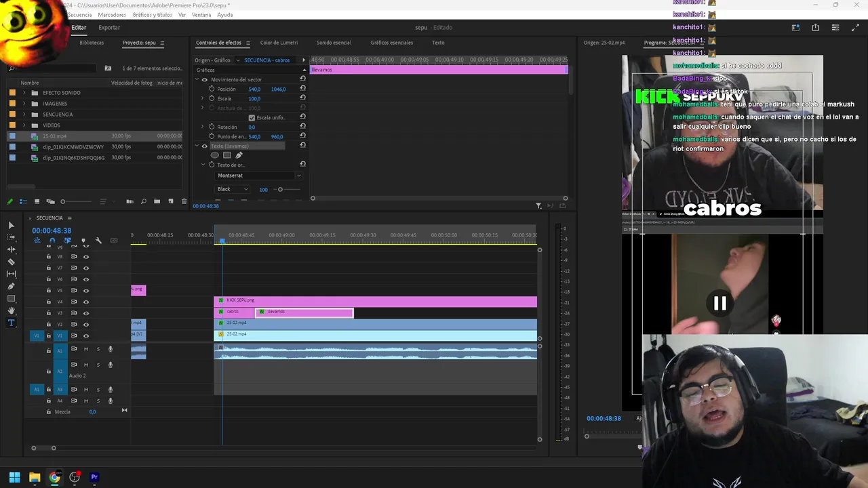This screenshot has width=868, height=488.
Task: Click the trash delete icon in the Project panel
Action: coord(184,201)
